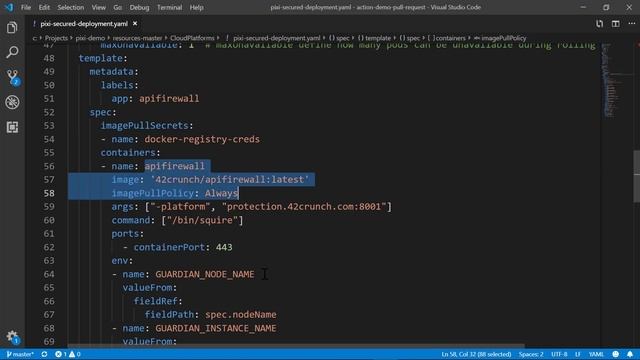The width and height of the screenshot is (640, 360).
Task: Click the pixi-demo breadcrumb segment
Action: [x=90, y=38]
